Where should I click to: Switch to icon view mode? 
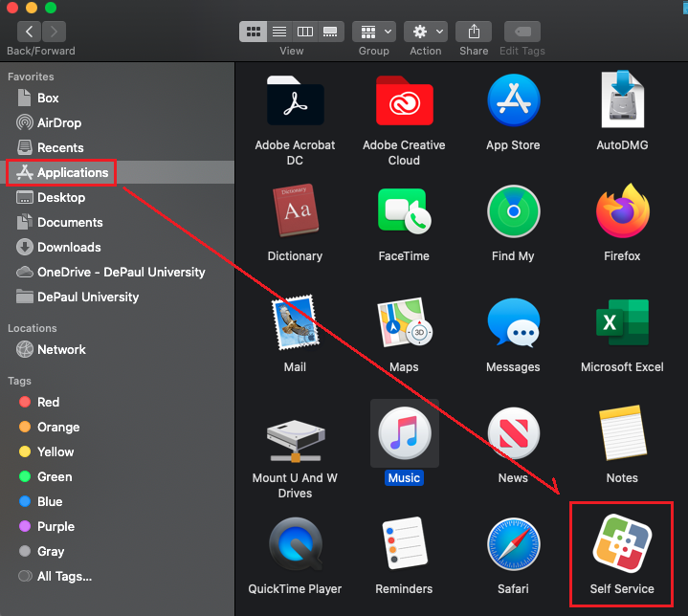(254, 32)
